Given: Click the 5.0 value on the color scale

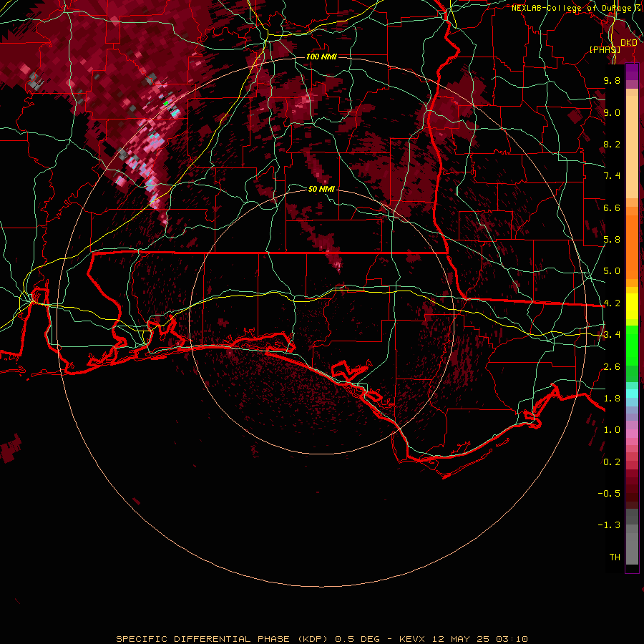Looking at the screenshot, I should pos(612,271).
